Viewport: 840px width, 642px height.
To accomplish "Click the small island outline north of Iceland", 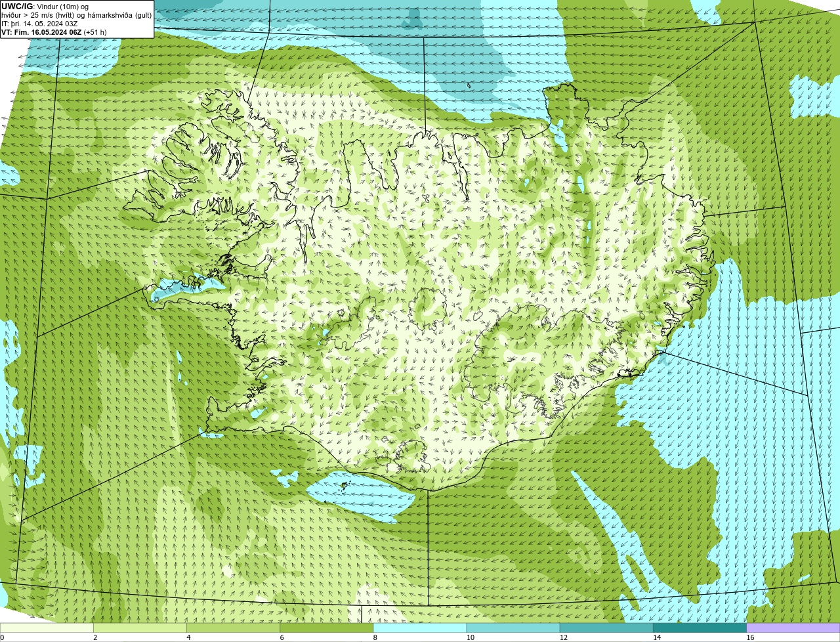I will 469,85.
